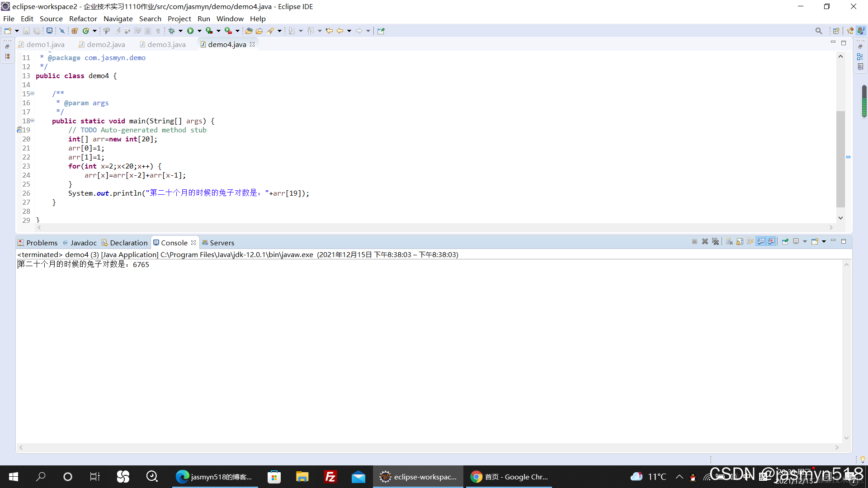Expand the Open Console dropdown arrow
868x488 pixels.
pyautogui.click(x=824, y=242)
